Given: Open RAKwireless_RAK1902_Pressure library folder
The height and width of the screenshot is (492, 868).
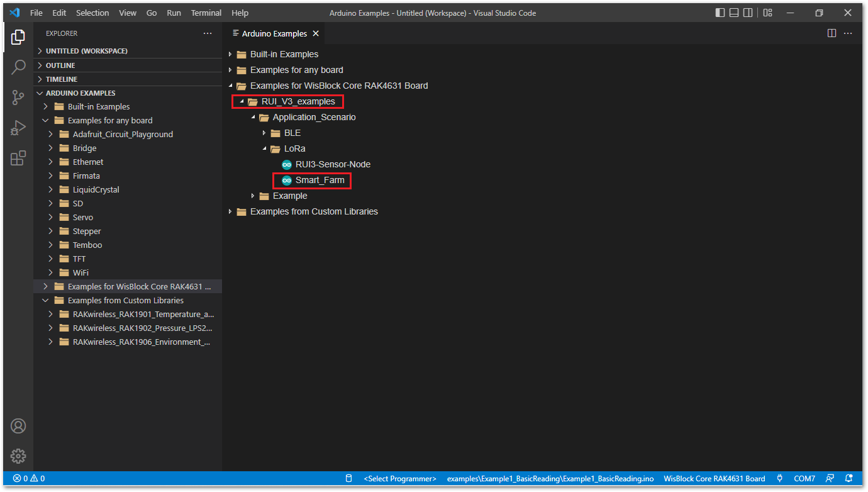Looking at the screenshot, I should click(x=128, y=328).
